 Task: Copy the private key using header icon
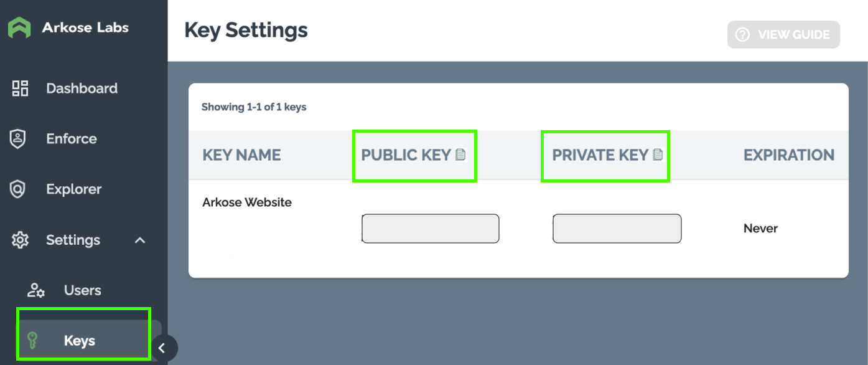click(x=658, y=155)
